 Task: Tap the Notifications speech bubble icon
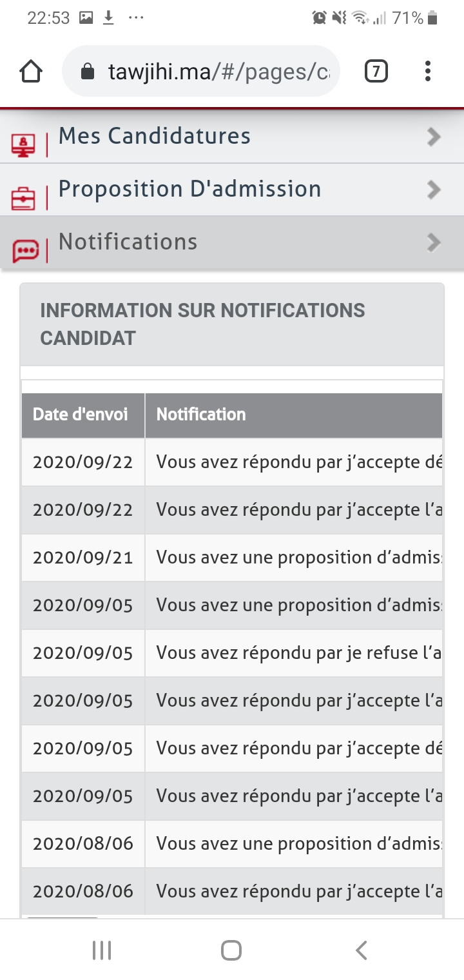point(25,250)
